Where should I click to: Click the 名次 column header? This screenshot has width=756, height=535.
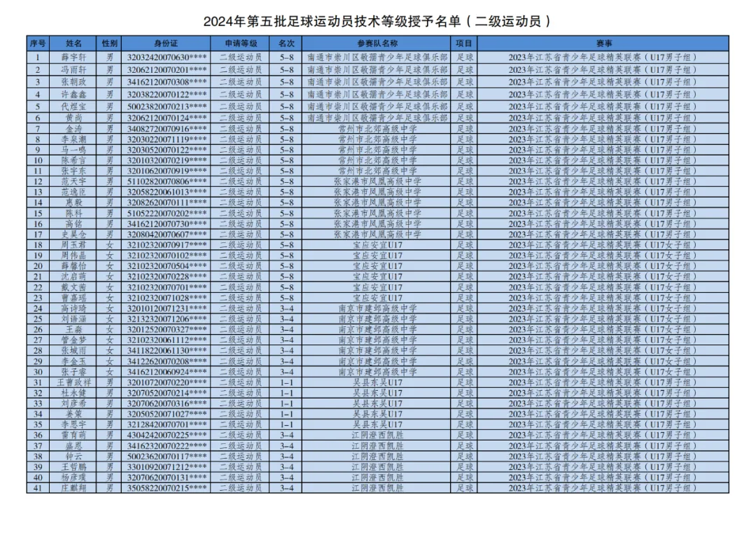[286, 43]
